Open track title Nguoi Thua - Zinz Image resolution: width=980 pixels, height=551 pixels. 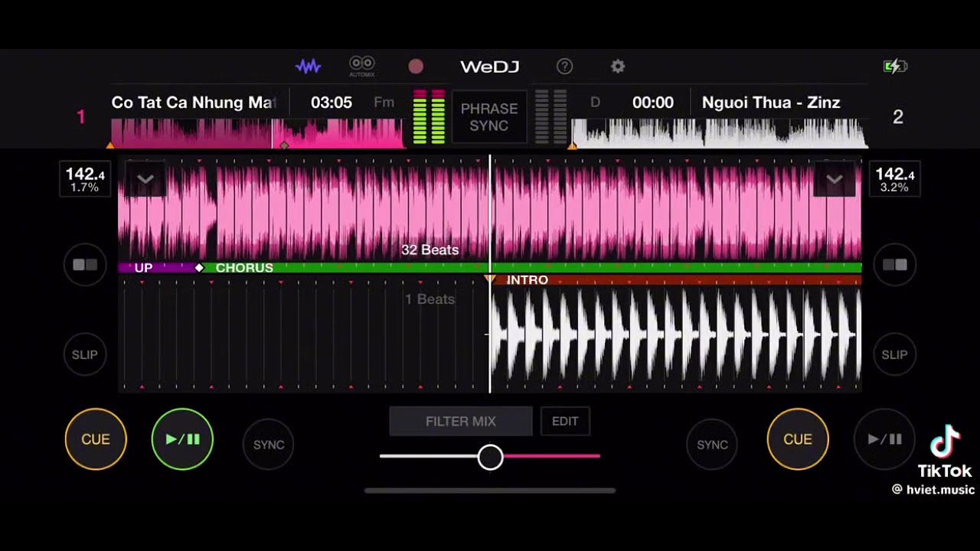[771, 103]
